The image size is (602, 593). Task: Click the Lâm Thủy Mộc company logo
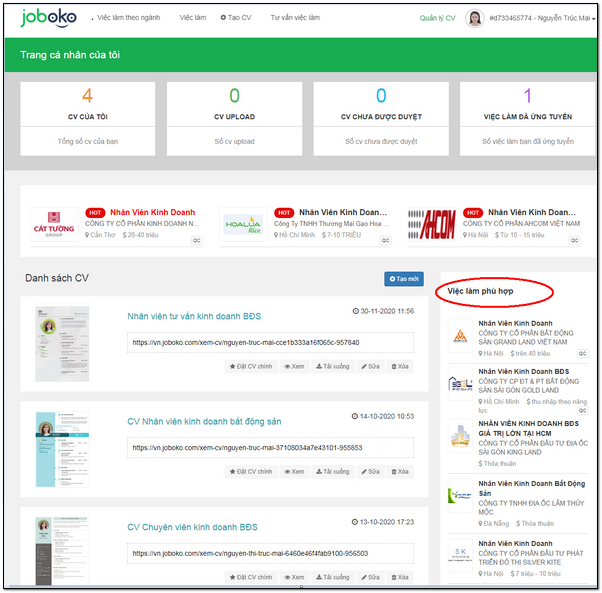click(x=459, y=495)
